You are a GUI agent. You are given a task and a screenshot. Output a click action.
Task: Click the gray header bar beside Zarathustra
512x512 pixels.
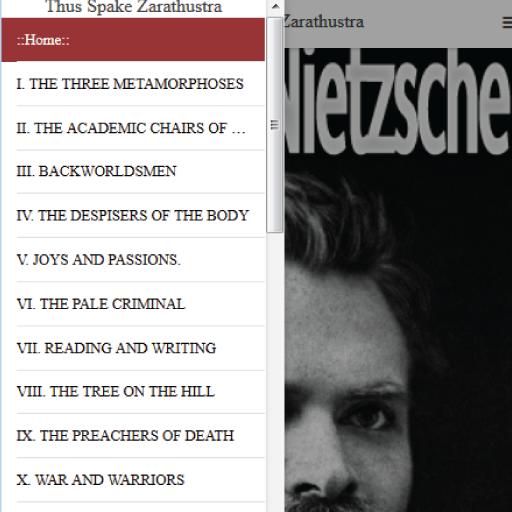[x=433, y=23]
